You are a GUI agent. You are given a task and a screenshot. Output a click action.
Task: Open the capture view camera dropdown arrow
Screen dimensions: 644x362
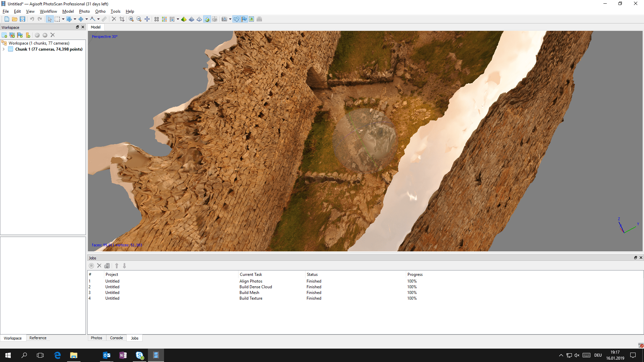coord(230,19)
